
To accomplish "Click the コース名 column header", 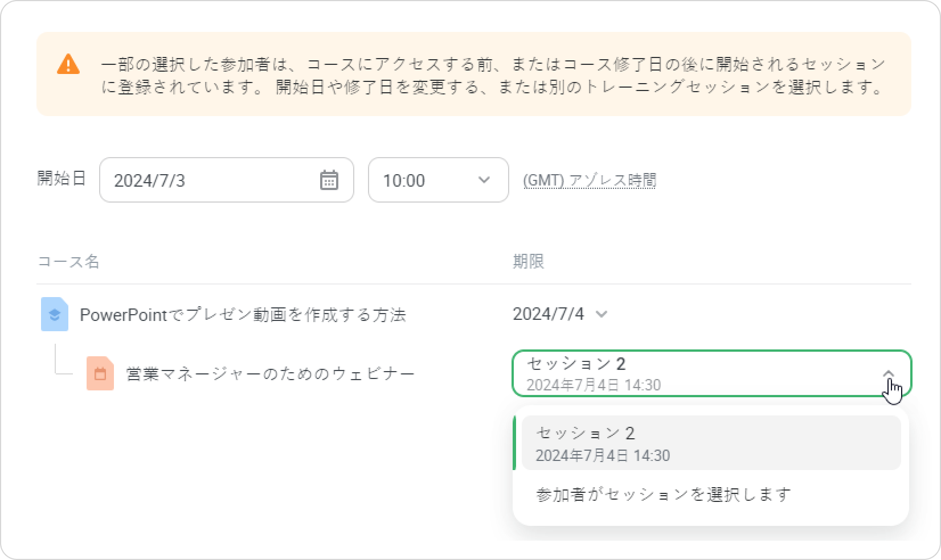I will pyautogui.click(x=68, y=262).
